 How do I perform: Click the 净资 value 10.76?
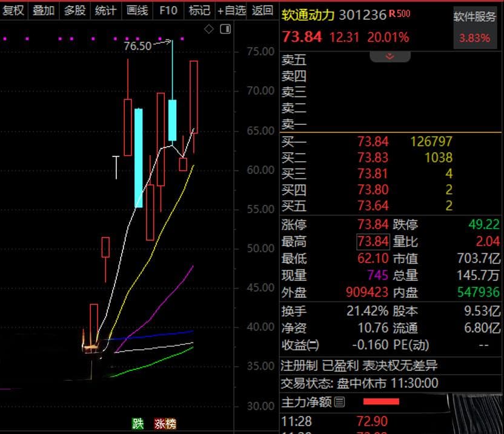tap(373, 328)
